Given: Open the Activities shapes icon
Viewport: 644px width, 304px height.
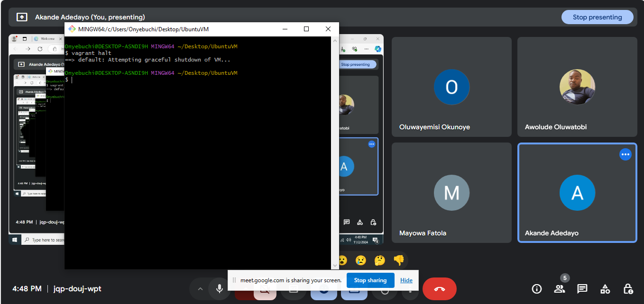Looking at the screenshot, I should pyautogui.click(x=605, y=289).
